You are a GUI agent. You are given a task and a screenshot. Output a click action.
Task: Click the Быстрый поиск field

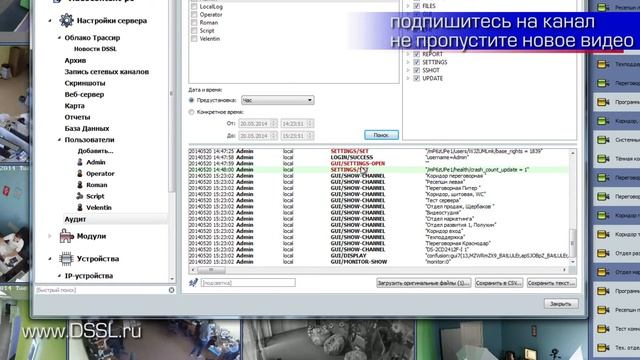coord(101,290)
